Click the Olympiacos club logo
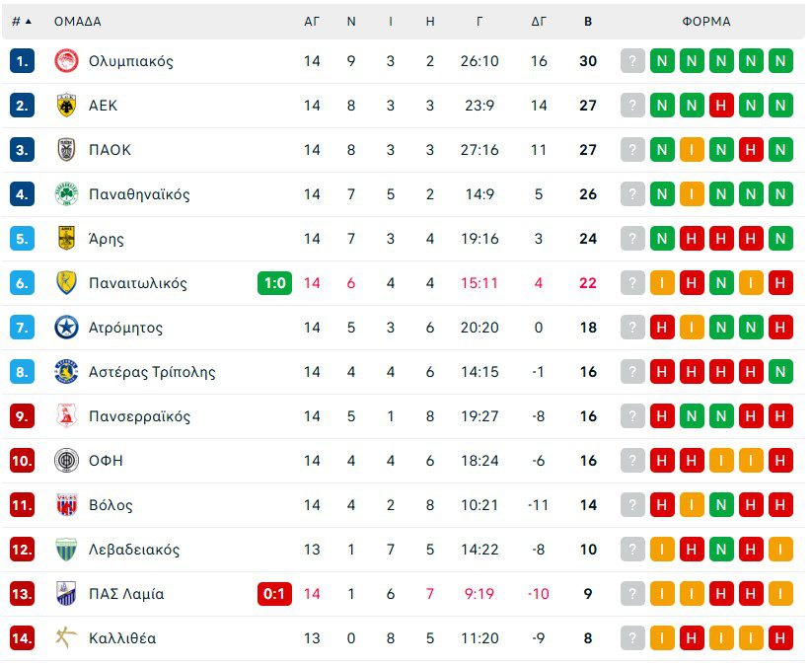 tap(66, 61)
